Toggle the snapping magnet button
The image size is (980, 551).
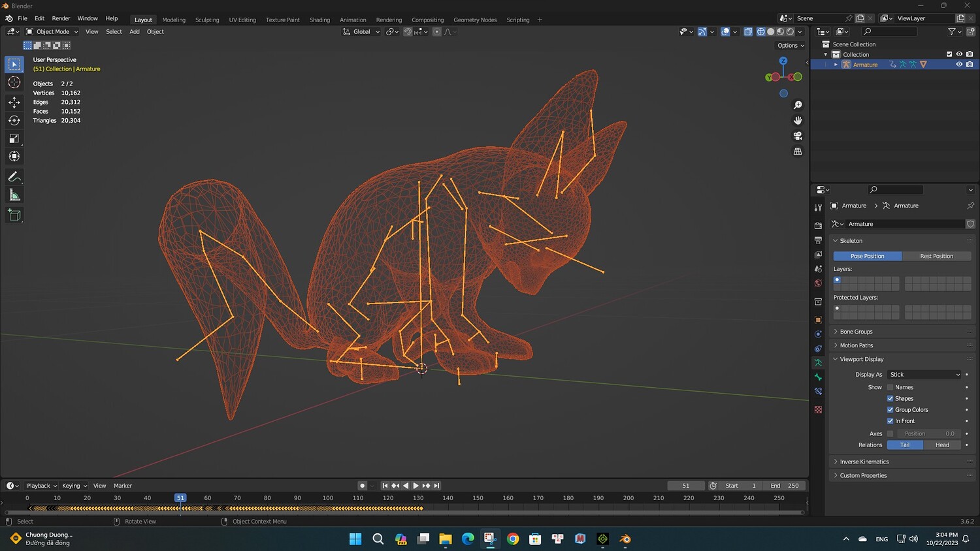coord(408,31)
